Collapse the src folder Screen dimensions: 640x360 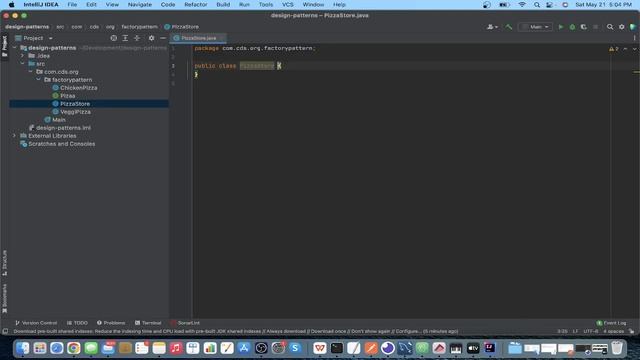tap(22, 64)
